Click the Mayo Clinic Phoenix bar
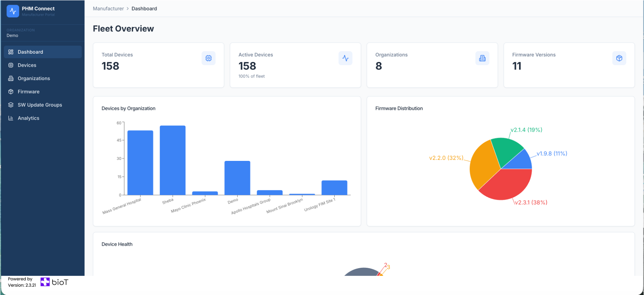Screen dimensions: 644x295 pyautogui.click(x=205, y=193)
